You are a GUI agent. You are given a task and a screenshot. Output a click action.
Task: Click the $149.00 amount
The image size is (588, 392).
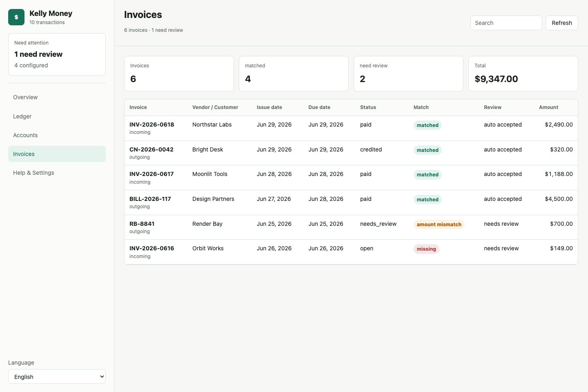pyautogui.click(x=561, y=248)
